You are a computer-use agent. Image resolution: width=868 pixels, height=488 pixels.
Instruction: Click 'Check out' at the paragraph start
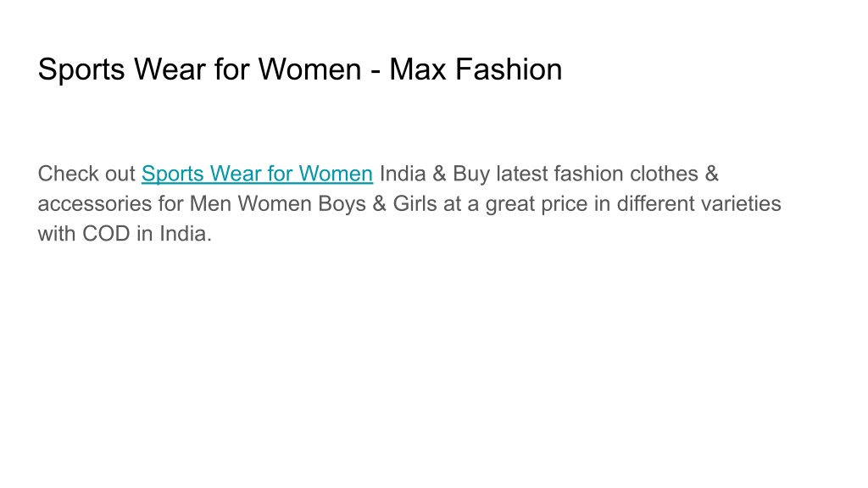86,174
